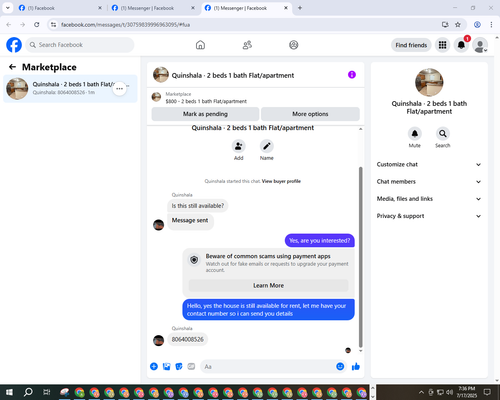
Task: Reload the page in Chrome
Action: pyautogui.click(x=37, y=25)
